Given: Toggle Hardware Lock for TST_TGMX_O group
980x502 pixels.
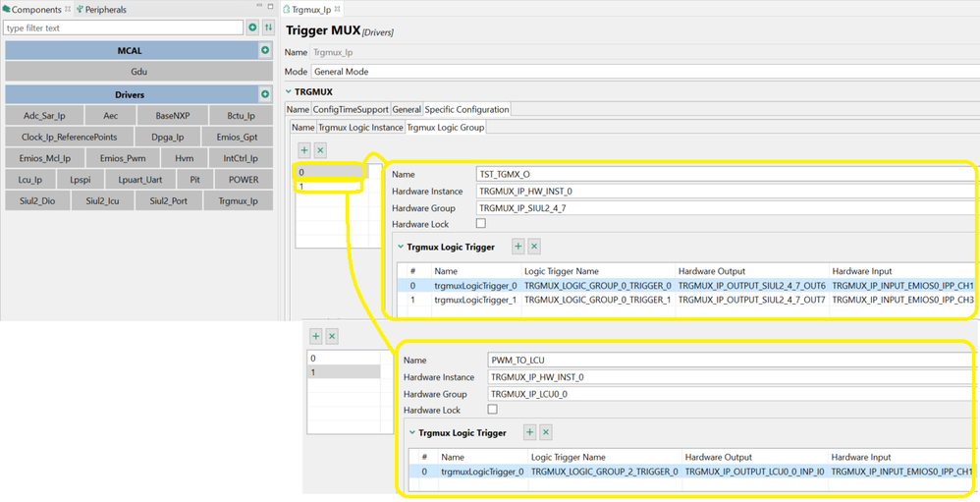Looking at the screenshot, I should [x=480, y=223].
